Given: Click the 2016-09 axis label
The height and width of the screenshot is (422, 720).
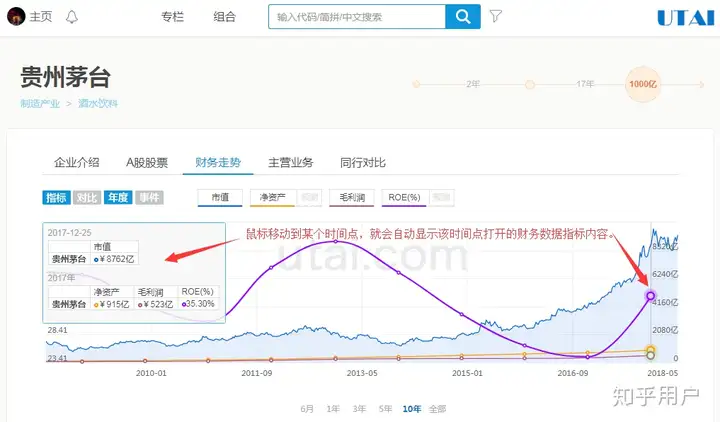Looking at the screenshot, I should [x=573, y=373].
